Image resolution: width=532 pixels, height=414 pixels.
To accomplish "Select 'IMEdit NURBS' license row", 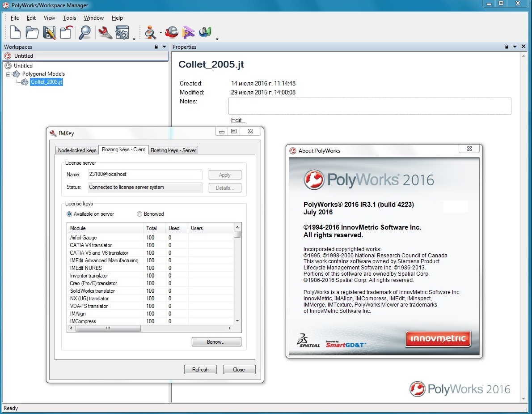I will 150,268.
